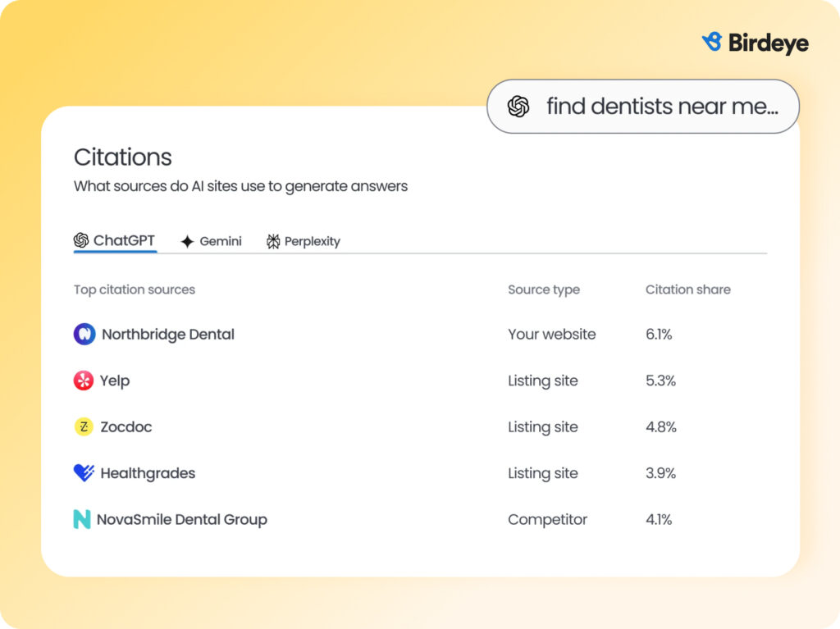Click the Citations heading
Viewport: 840px width, 629px height.
pos(123,157)
